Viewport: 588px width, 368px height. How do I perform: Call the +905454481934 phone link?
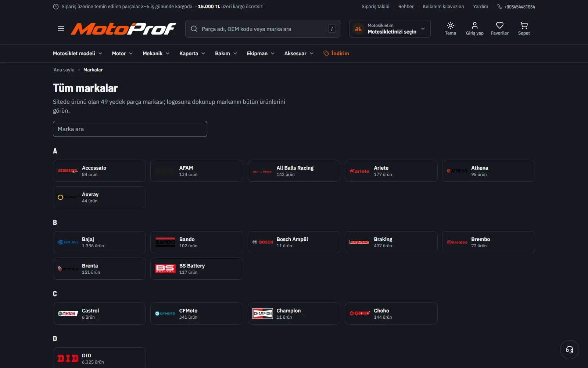[516, 7]
